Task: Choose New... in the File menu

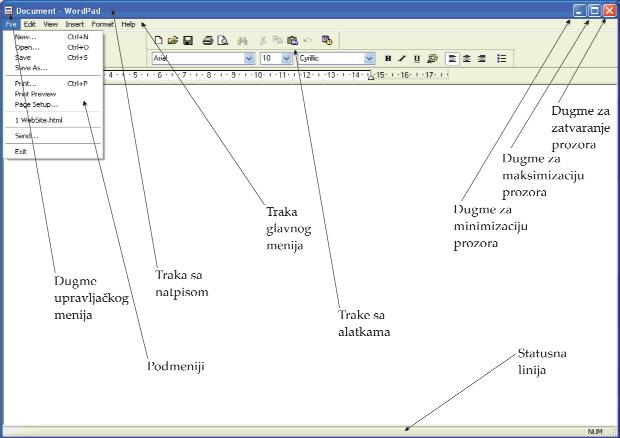Action: tap(53, 37)
